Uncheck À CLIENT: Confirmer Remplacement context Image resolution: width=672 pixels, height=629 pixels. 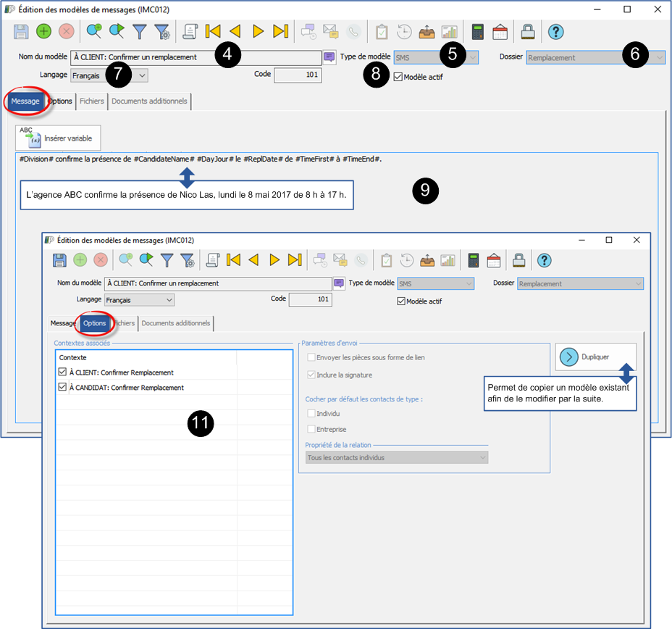tap(62, 372)
